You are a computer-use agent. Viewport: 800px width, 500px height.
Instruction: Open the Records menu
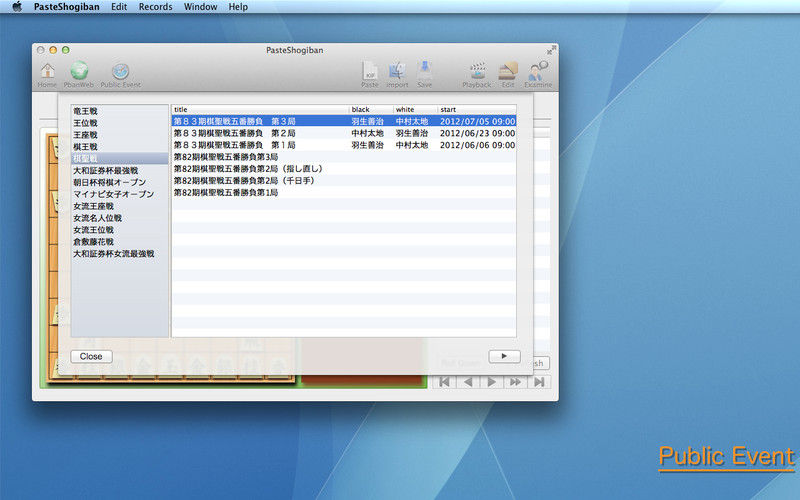[x=155, y=7]
